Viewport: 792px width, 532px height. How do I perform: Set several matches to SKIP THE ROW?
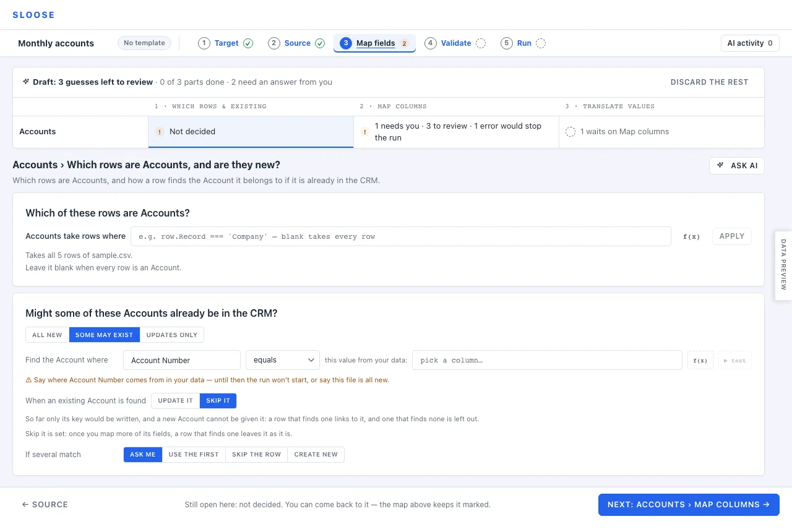pos(256,455)
